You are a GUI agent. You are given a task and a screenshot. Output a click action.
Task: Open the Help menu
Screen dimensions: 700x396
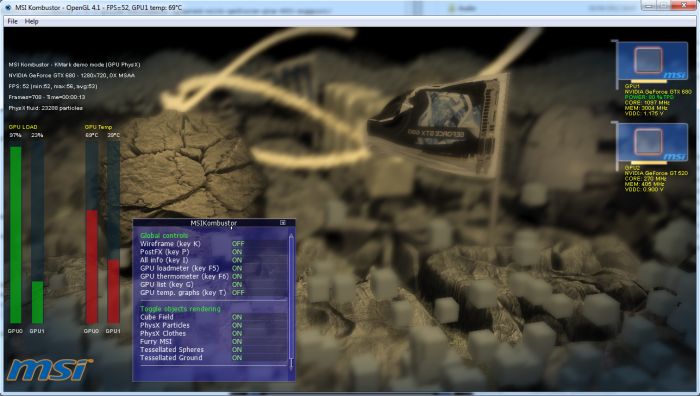(x=31, y=21)
